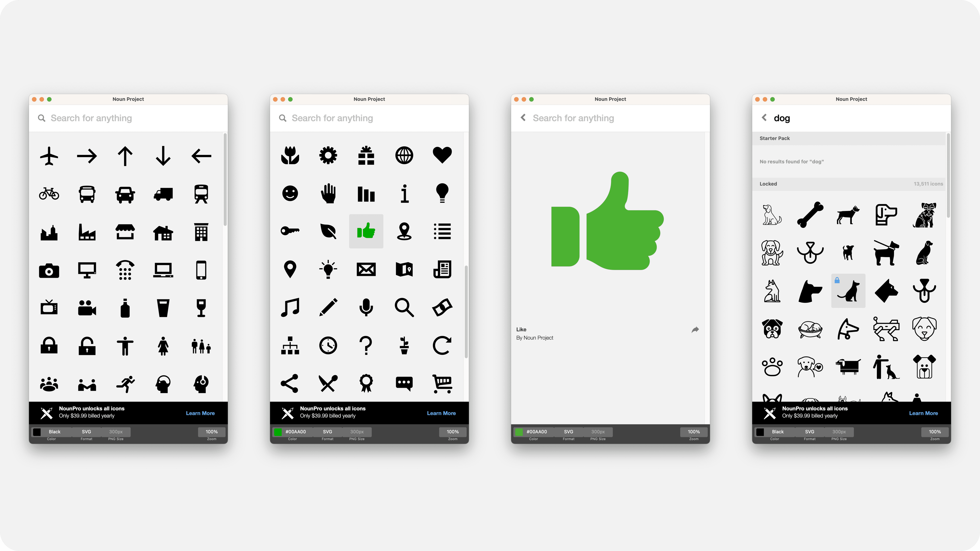Click the shopping cart icon
This screenshot has height=551, width=980.
pos(442,383)
